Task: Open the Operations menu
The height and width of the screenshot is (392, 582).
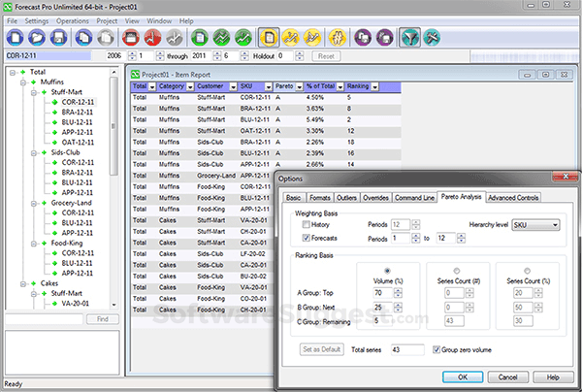Action: tap(72, 19)
